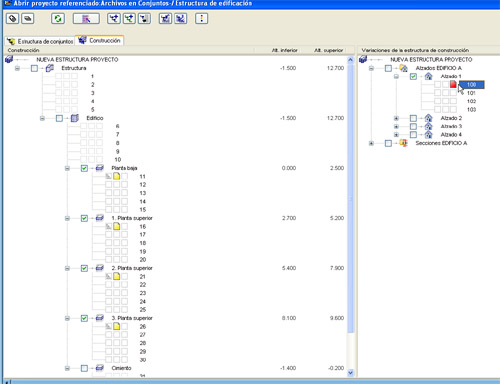
Task: Select drawing file 103 under Alzado 1
Action: click(471, 110)
